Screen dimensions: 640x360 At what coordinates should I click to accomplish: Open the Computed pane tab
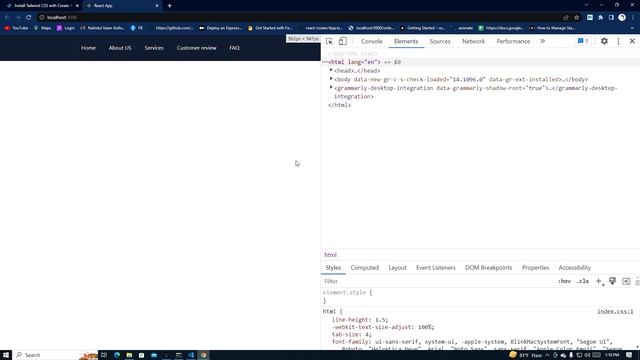click(364, 268)
